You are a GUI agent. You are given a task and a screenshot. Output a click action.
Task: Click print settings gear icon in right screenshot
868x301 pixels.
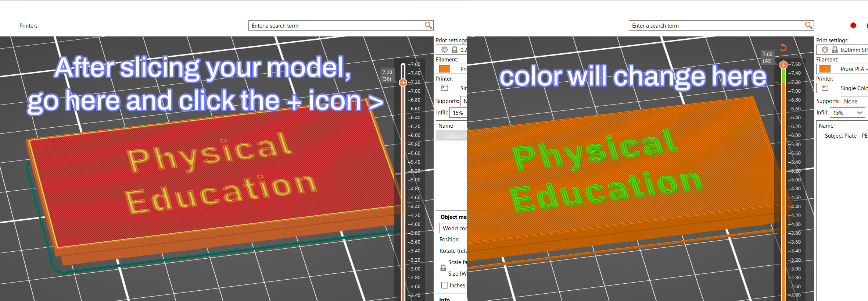point(825,50)
